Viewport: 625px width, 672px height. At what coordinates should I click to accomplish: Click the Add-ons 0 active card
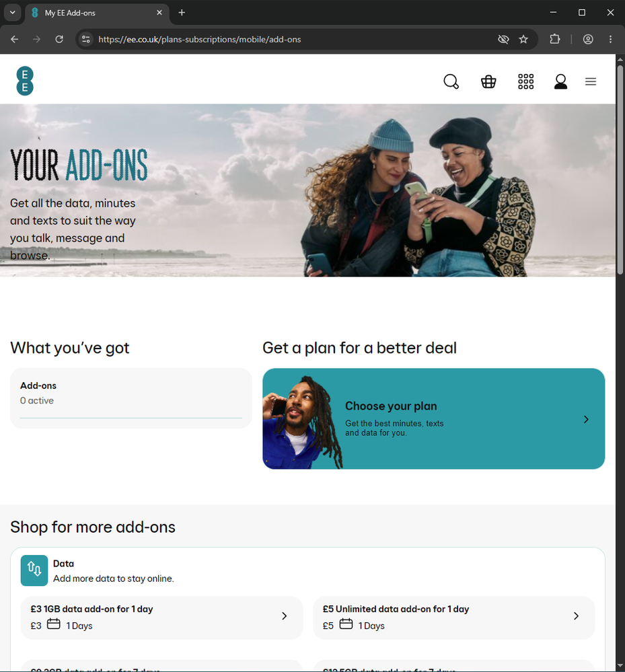(131, 398)
